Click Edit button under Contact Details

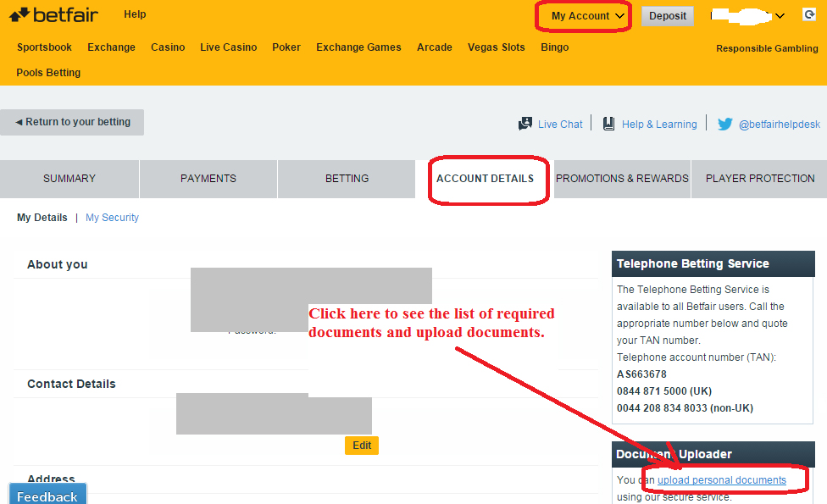(x=362, y=445)
